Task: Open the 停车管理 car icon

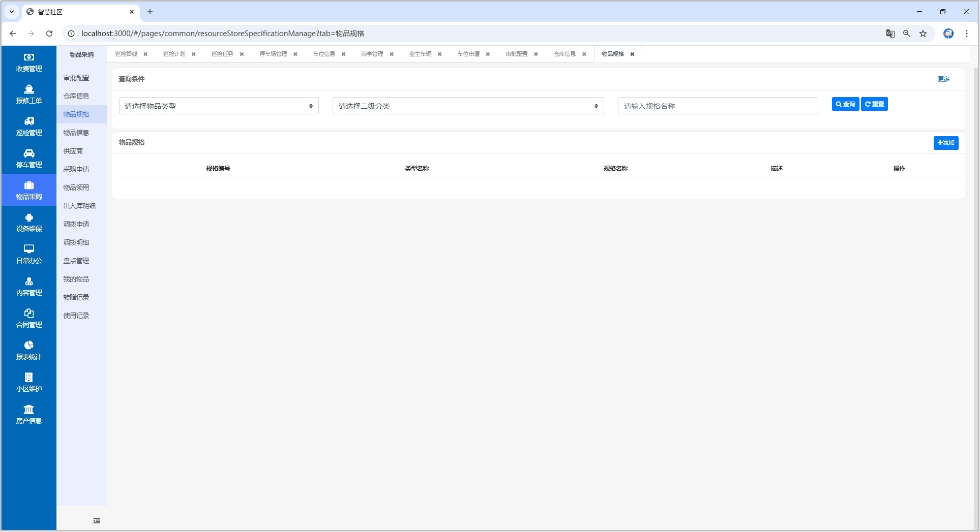Action: [x=29, y=153]
